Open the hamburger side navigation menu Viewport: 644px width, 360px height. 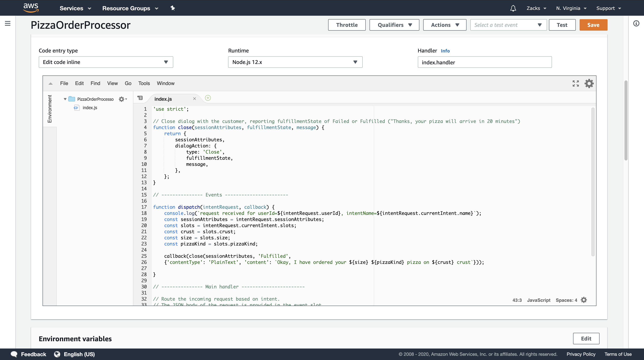(7, 24)
